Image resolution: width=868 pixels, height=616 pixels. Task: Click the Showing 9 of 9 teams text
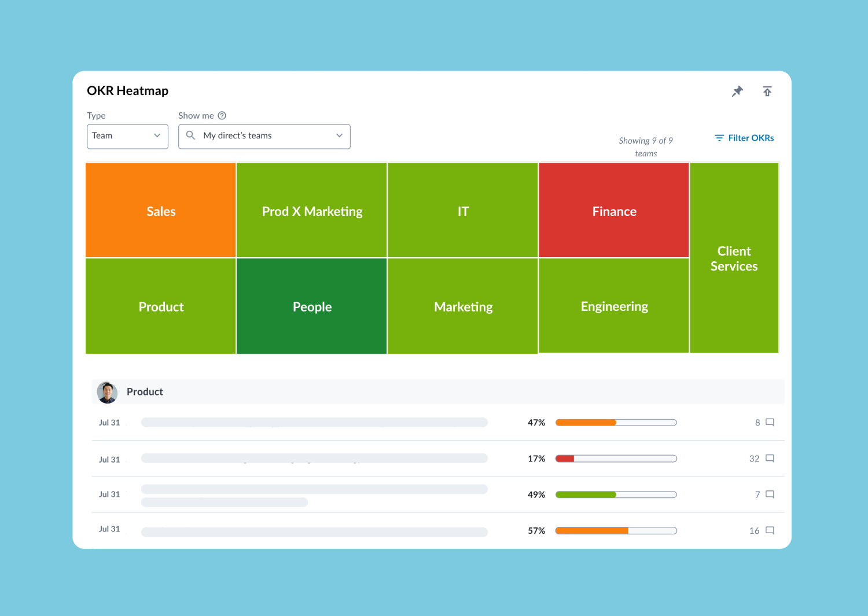(646, 146)
